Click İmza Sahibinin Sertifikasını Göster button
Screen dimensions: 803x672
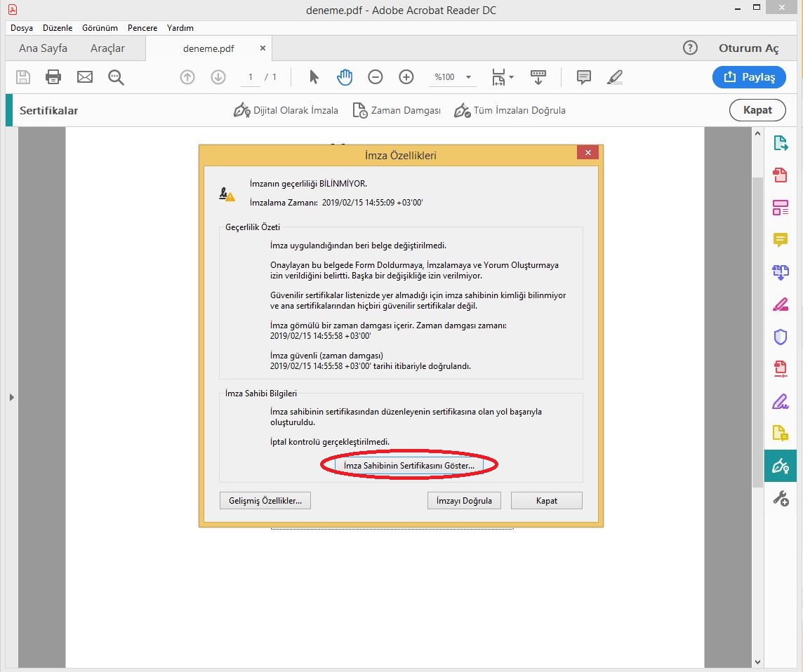click(409, 466)
